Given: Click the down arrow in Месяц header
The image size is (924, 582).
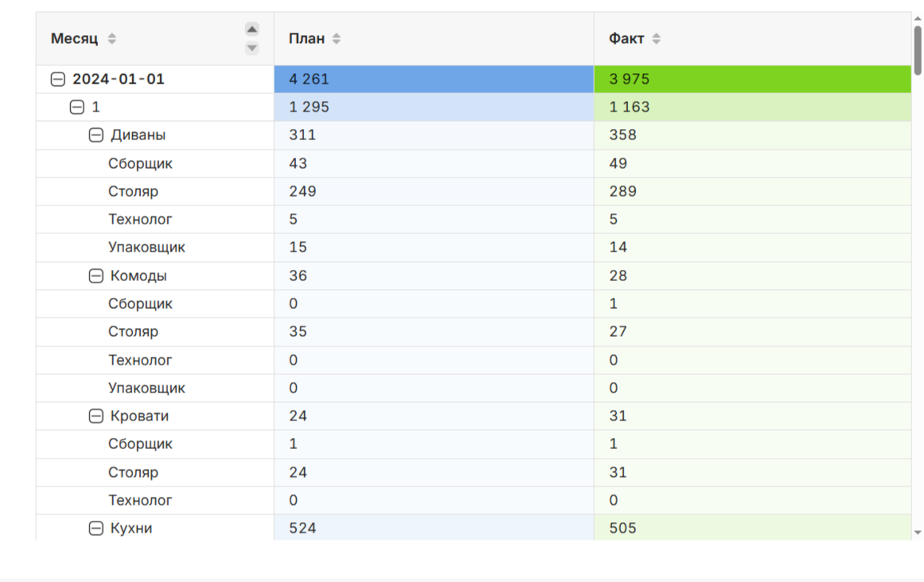Looking at the screenshot, I should pyautogui.click(x=252, y=47).
